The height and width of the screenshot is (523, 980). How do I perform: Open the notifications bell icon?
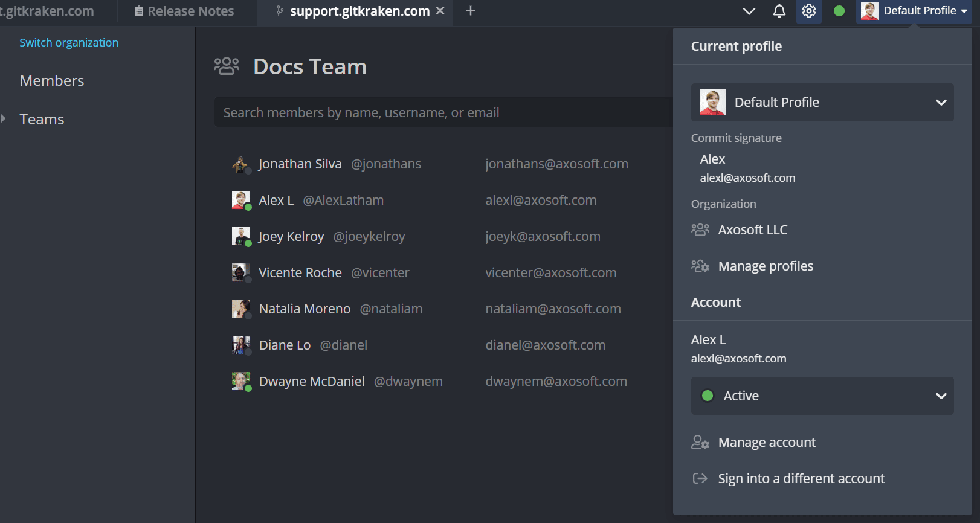[779, 11]
